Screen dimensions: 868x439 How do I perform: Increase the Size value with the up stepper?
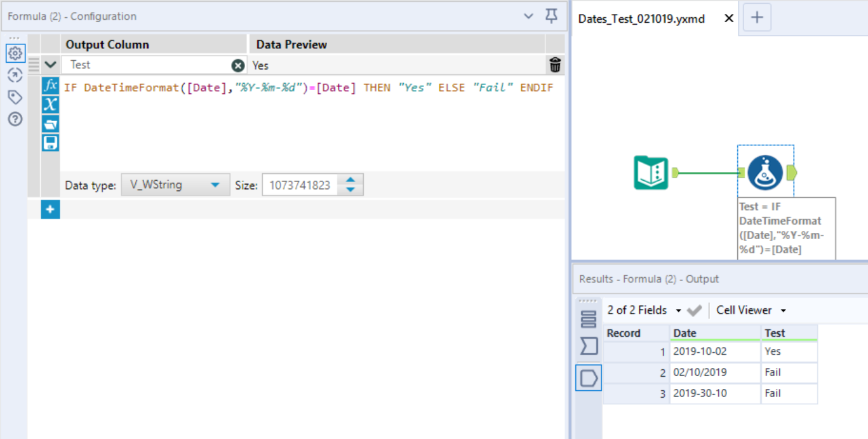pos(351,180)
